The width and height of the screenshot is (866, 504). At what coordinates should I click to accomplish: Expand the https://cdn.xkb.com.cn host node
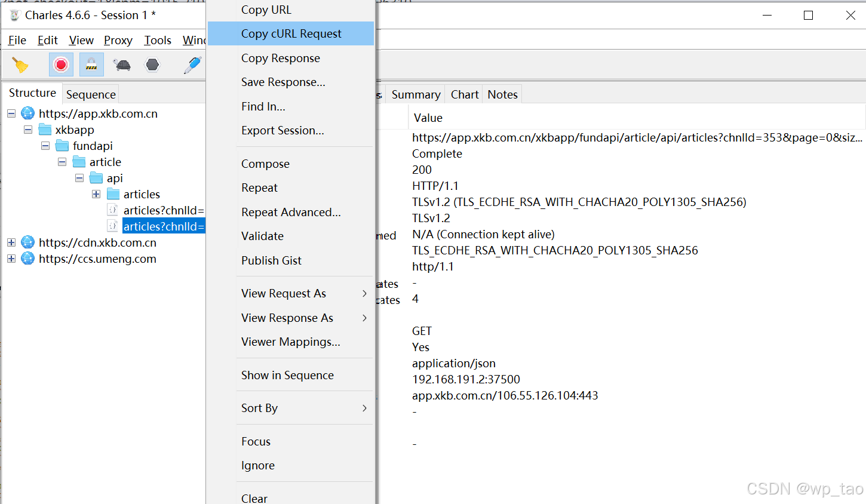(11, 242)
